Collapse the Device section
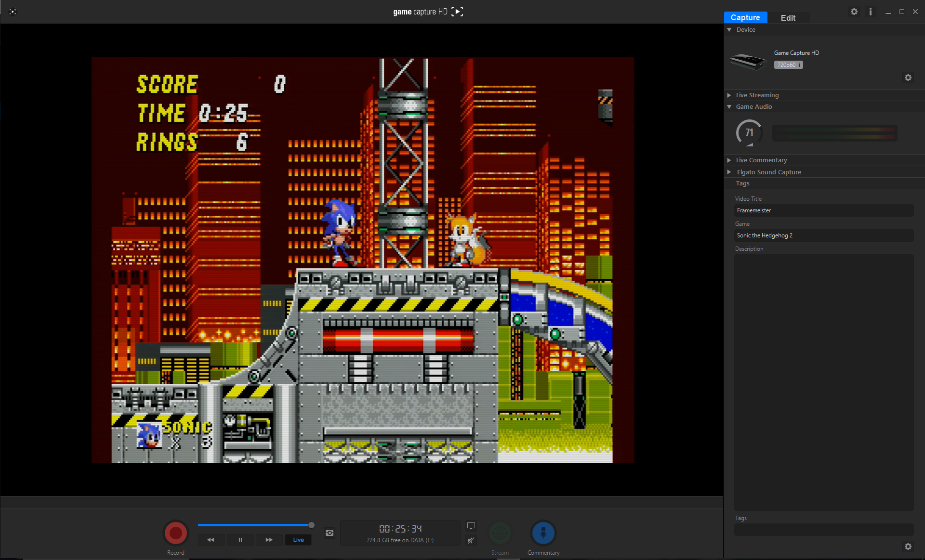Viewport: 925px width, 560px height. tap(730, 30)
